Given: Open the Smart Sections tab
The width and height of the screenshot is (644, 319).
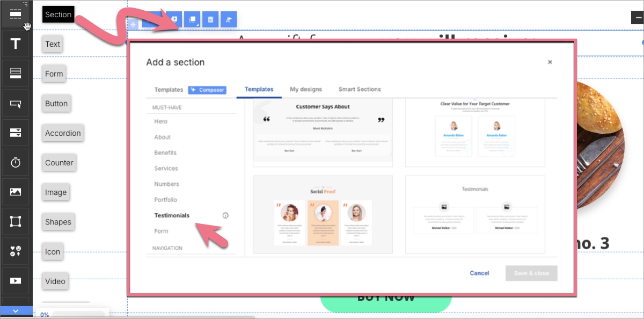Looking at the screenshot, I should pos(359,89).
